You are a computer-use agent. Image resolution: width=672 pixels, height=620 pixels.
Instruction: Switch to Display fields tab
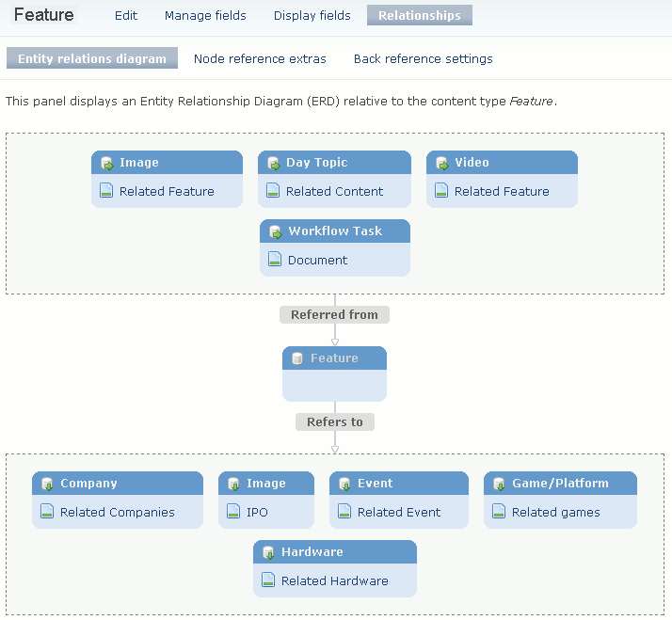pos(312,15)
